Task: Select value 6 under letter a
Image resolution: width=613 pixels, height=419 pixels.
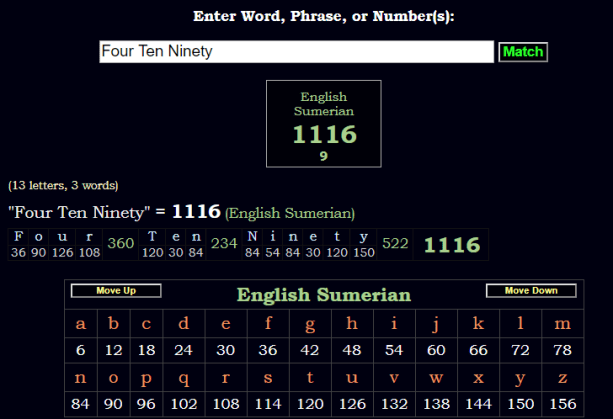Action: click(80, 350)
